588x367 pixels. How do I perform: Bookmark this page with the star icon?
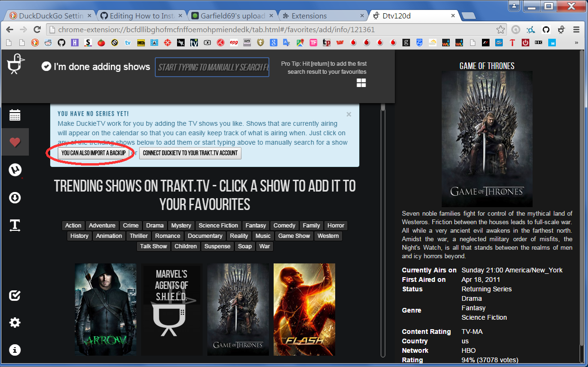500,29
